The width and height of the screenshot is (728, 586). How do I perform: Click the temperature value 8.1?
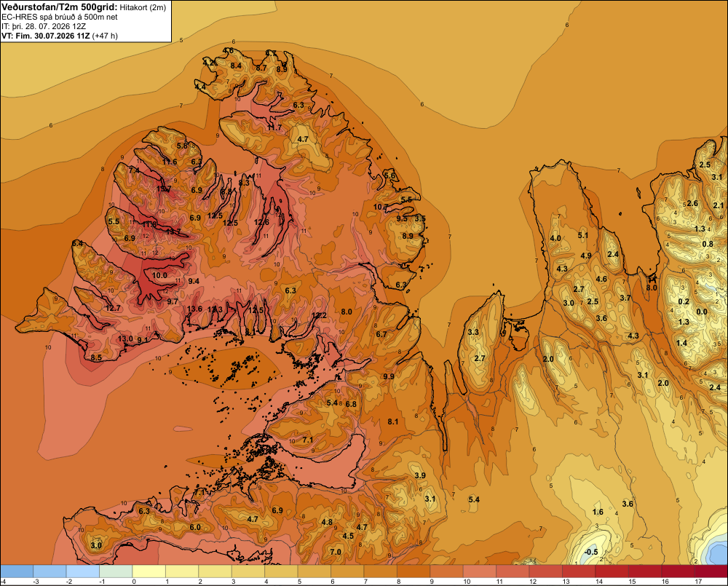point(393,421)
